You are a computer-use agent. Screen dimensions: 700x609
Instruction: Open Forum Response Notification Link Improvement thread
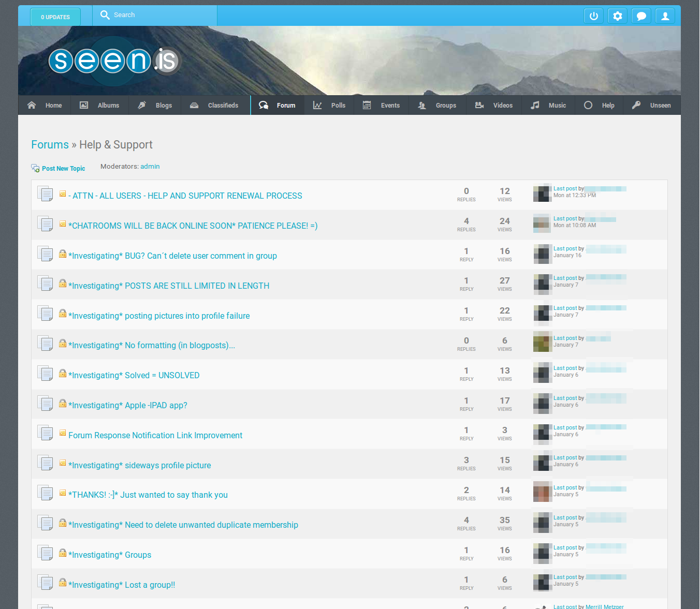[155, 436]
